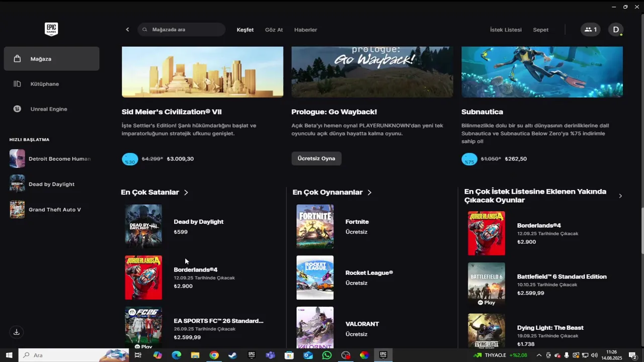Click the %30 discount badge
Image resolution: width=644 pixels, height=362 pixels.
tap(130, 159)
